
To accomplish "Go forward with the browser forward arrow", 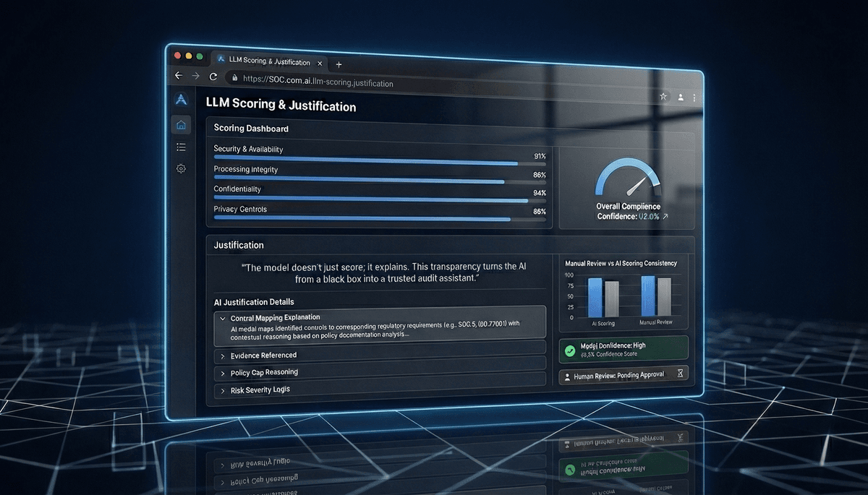I will 195,76.
